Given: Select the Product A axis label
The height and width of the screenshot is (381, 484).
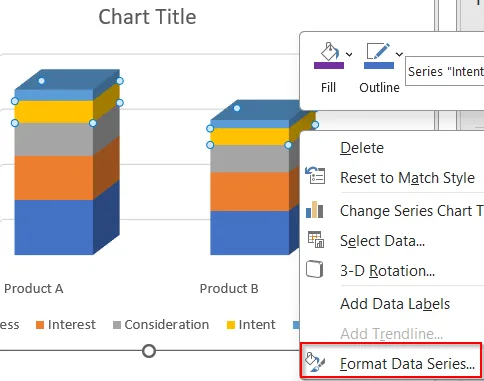Looking at the screenshot, I should point(34,289).
